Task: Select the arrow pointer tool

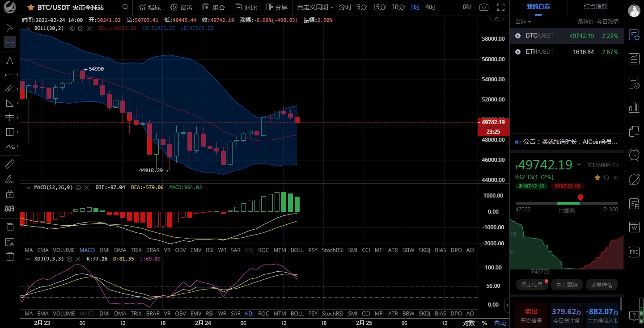Action: pos(10,28)
